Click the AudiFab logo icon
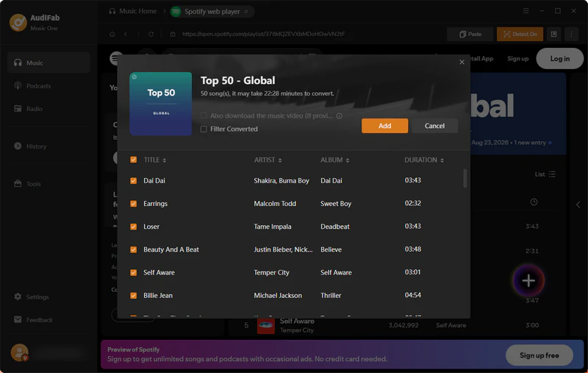 pos(18,22)
